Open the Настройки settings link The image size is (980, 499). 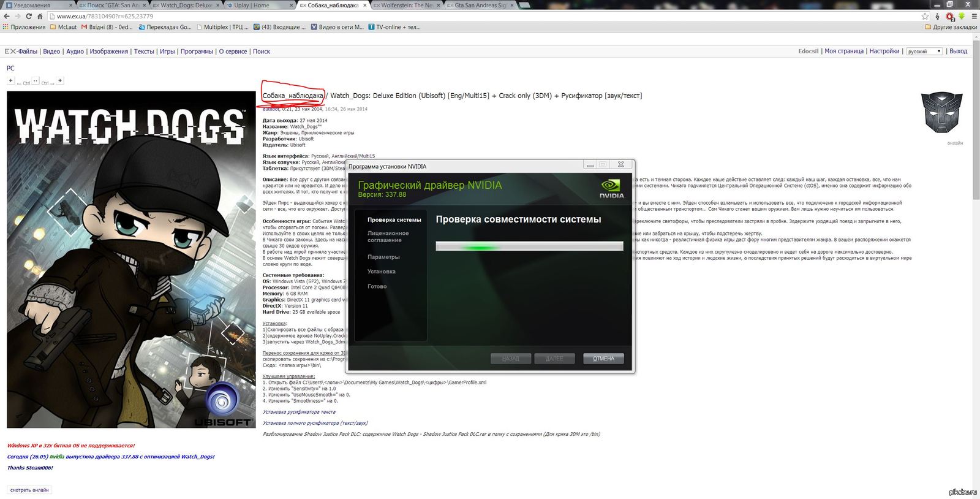pyautogui.click(x=884, y=51)
